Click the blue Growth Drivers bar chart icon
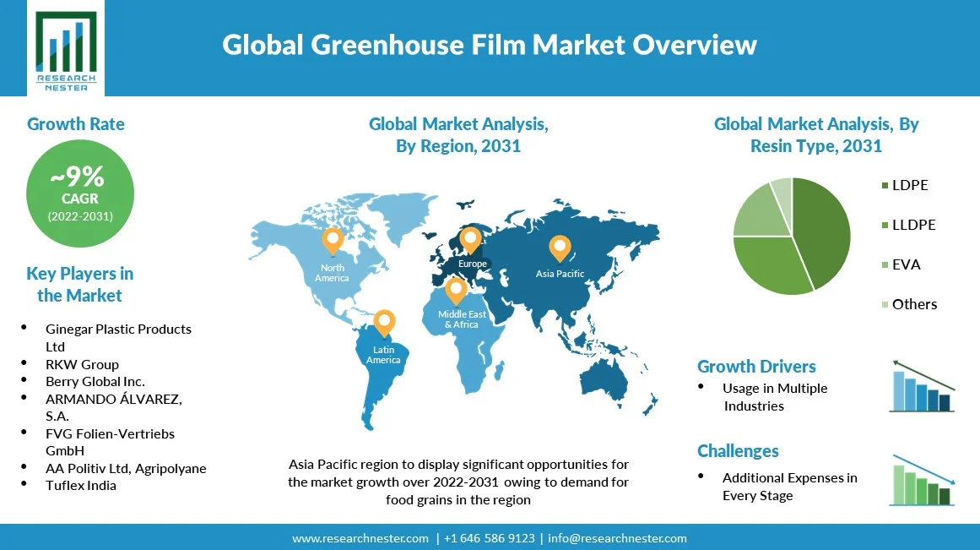 coord(922,386)
